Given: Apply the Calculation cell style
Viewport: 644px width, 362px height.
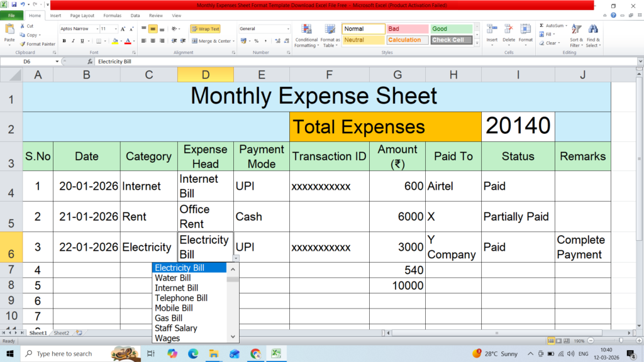Looking at the screenshot, I should tap(408, 40).
